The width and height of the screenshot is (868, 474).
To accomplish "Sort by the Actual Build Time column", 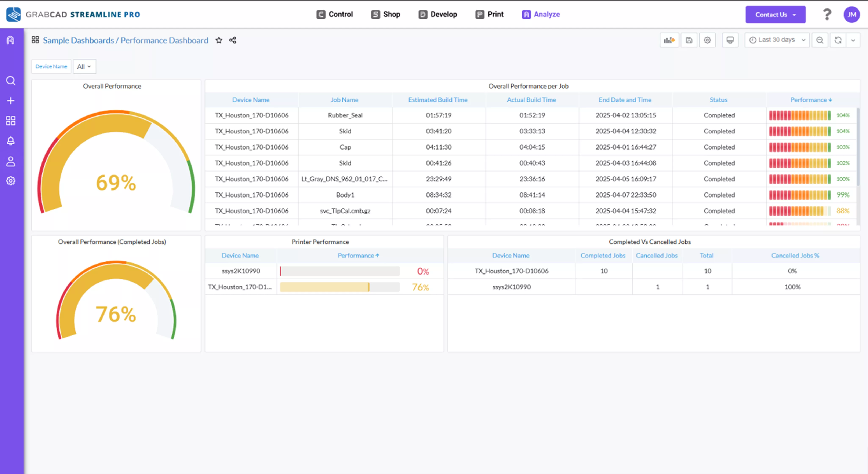I will (531, 100).
